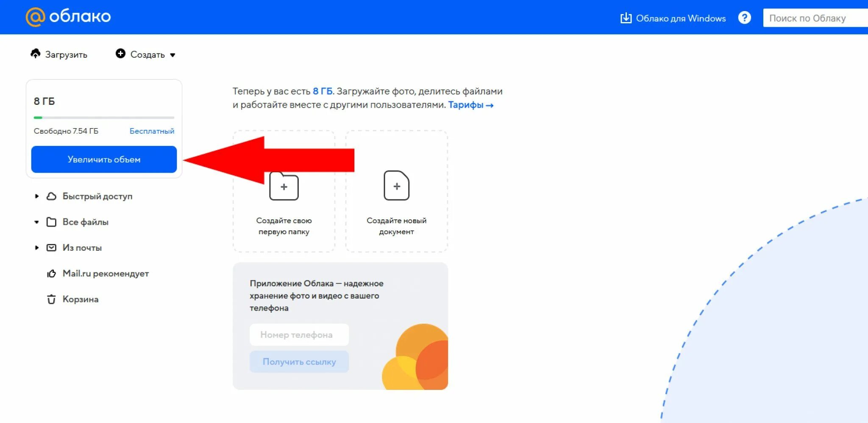Open the Создать dropdown arrow

pos(172,55)
